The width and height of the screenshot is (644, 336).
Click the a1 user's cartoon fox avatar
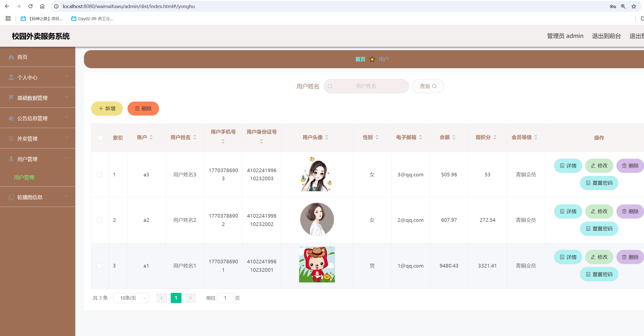(x=317, y=264)
